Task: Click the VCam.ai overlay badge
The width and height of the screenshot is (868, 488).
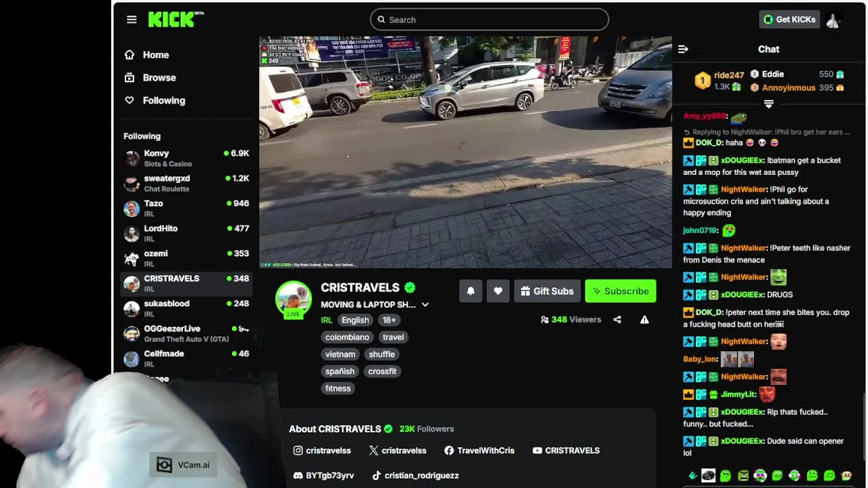Action: 183,465
